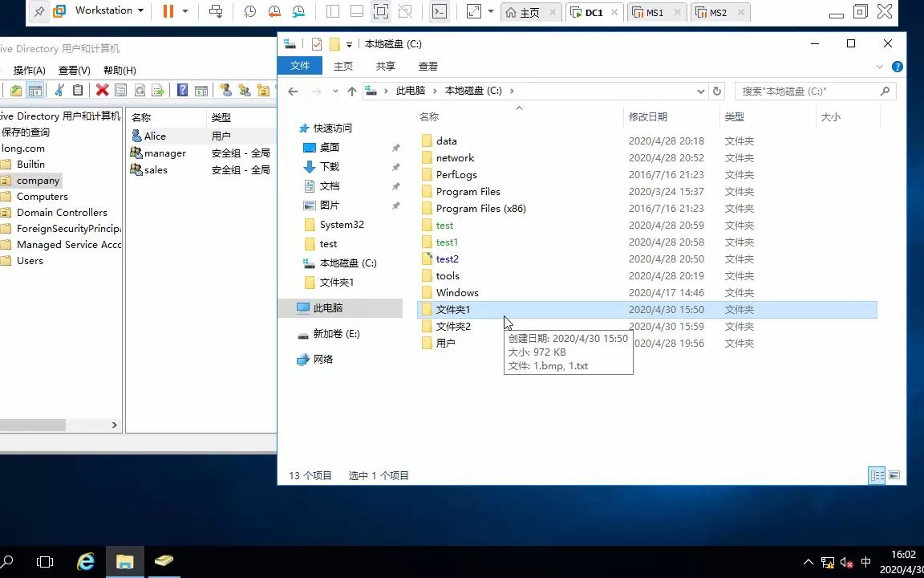Open the VMware console view icon

[x=439, y=11]
